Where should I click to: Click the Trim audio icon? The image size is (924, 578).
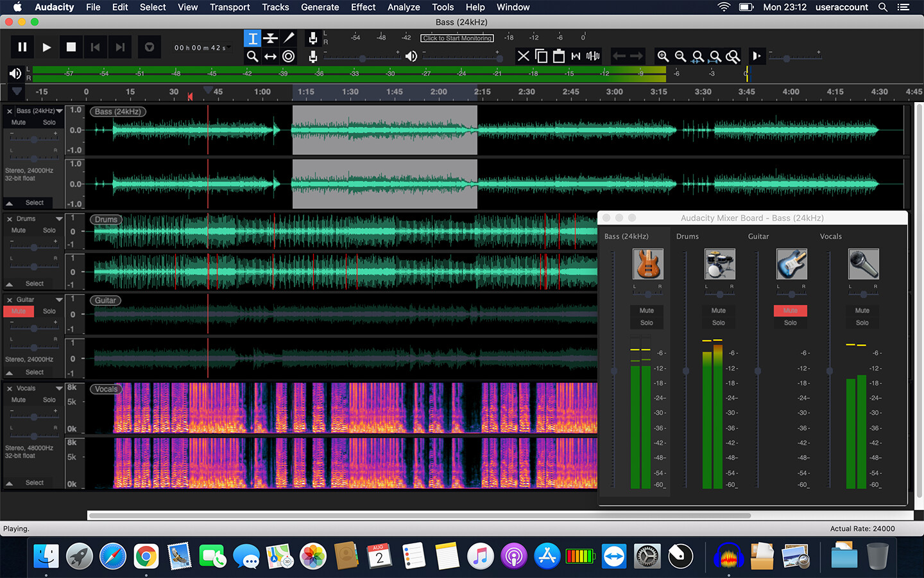(576, 57)
